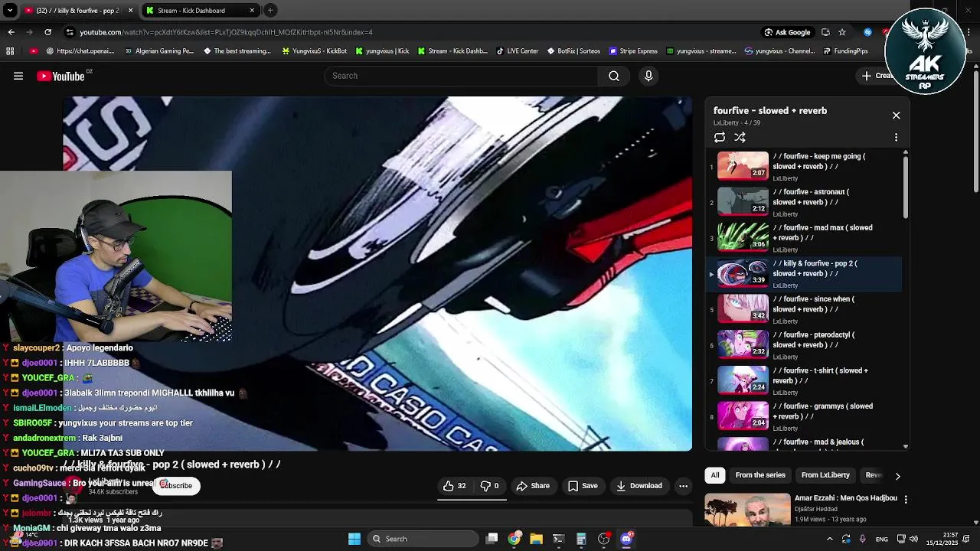Screen dimensions: 980x551
Task: Open the tab search dropdown arrow
Action: (x=10, y=11)
